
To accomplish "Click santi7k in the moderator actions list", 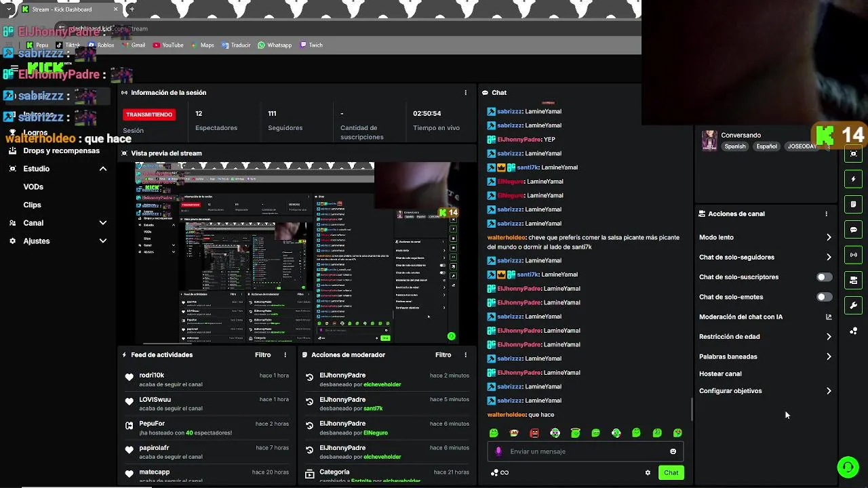I will [x=373, y=409].
